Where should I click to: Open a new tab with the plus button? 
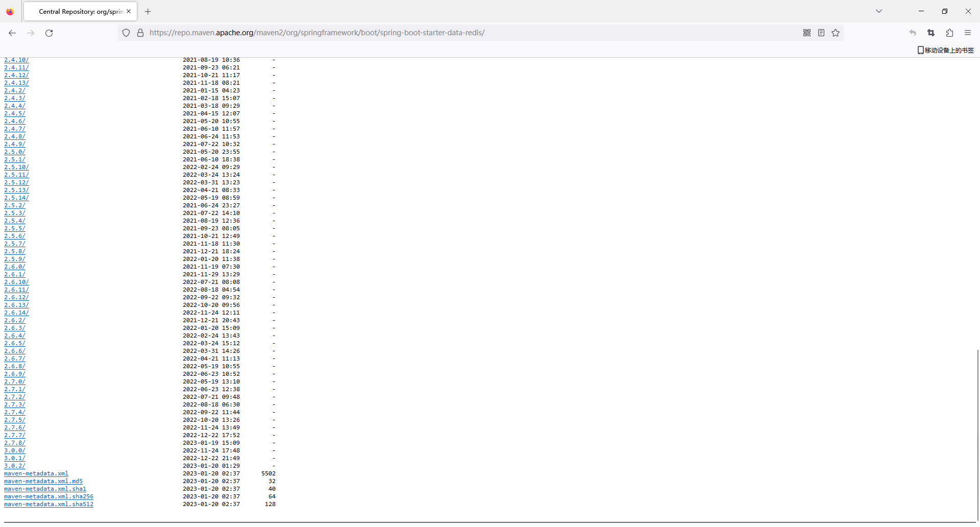148,11
